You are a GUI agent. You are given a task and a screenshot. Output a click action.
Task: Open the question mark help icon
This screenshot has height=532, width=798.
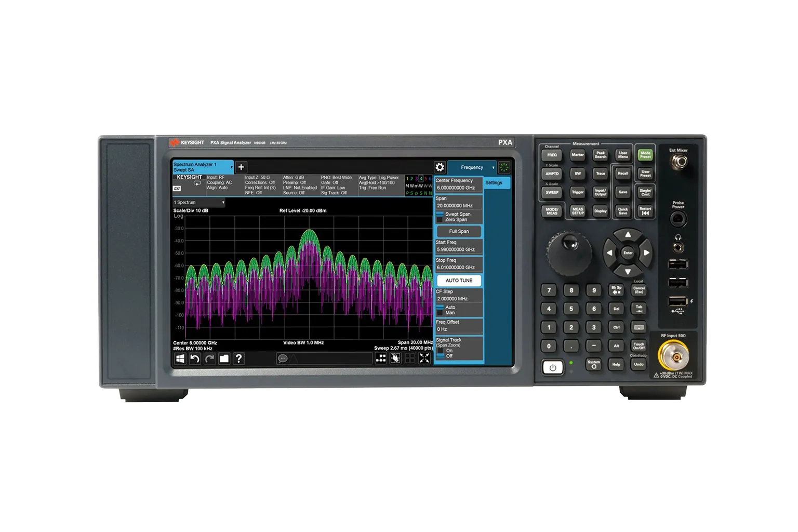[238, 358]
